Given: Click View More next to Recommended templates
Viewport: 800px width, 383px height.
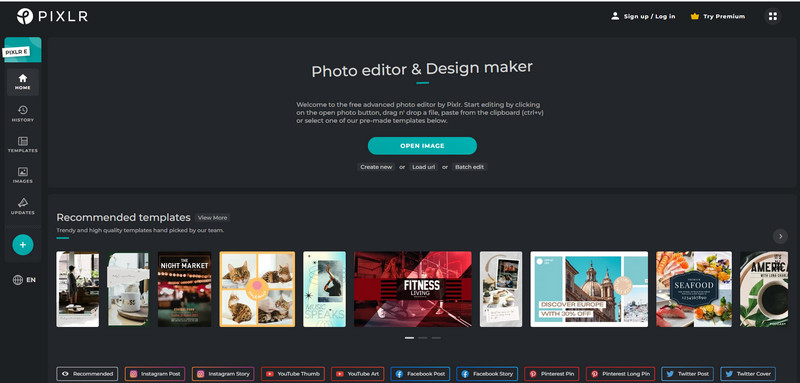Looking at the screenshot, I should pyautogui.click(x=213, y=218).
